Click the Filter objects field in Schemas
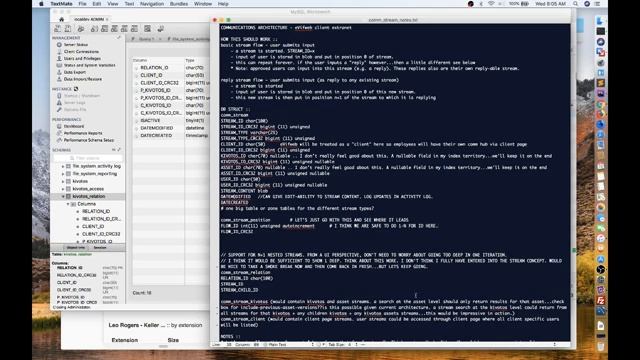 88,158
